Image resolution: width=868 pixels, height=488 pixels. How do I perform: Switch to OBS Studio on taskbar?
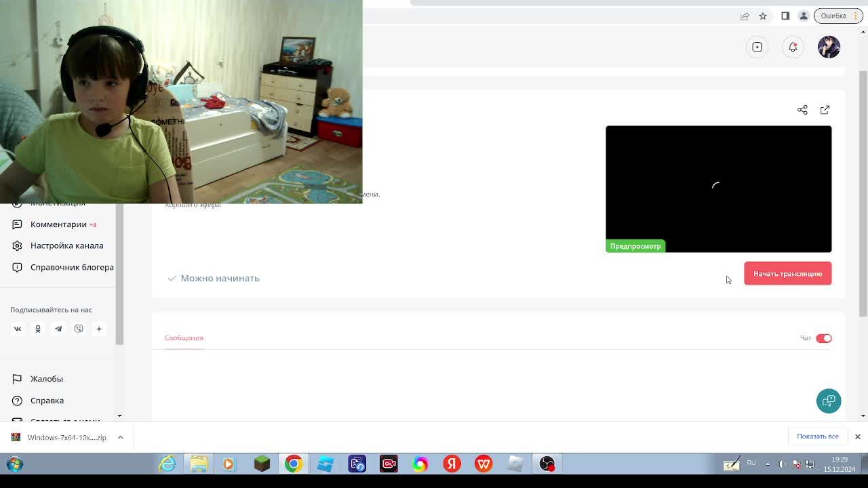click(x=547, y=464)
